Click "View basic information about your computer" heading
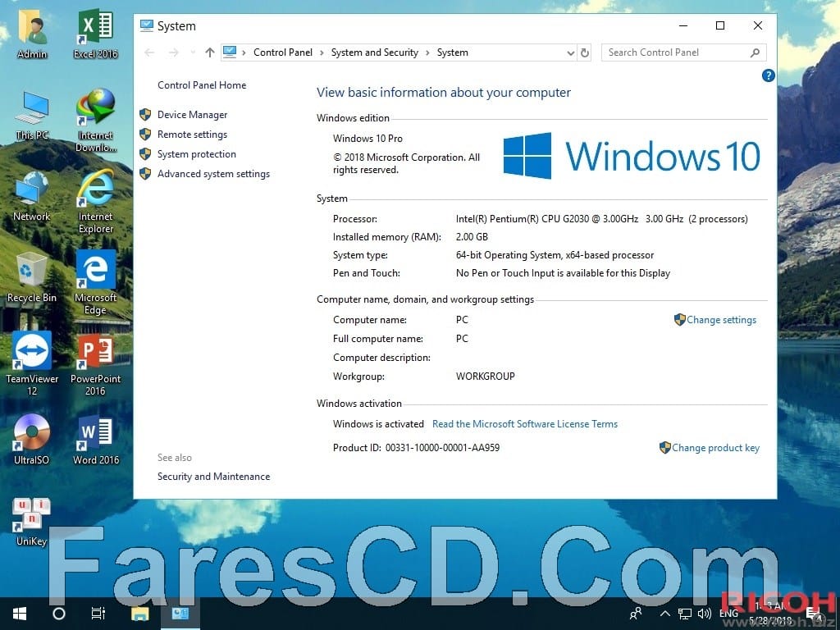 pos(444,93)
